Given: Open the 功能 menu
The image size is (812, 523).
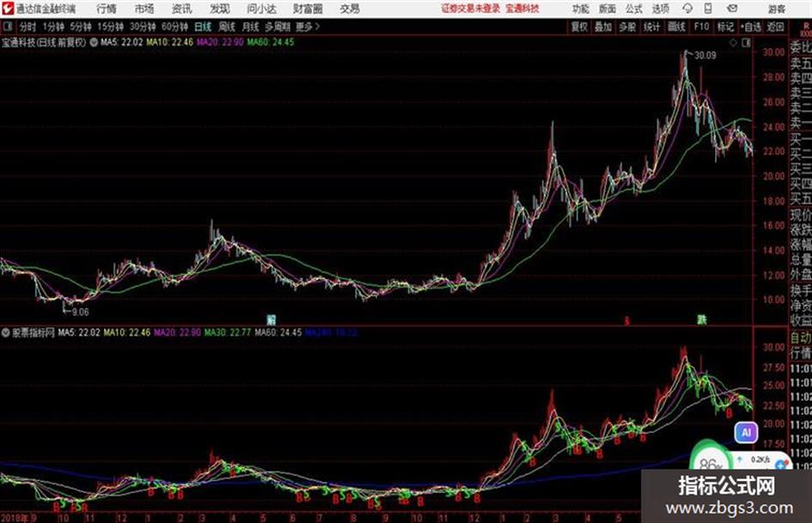Looking at the screenshot, I should (x=581, y=9).
